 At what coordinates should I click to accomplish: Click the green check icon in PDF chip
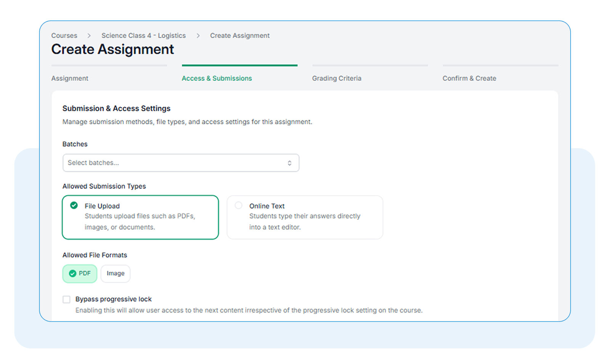coord(72,273)
